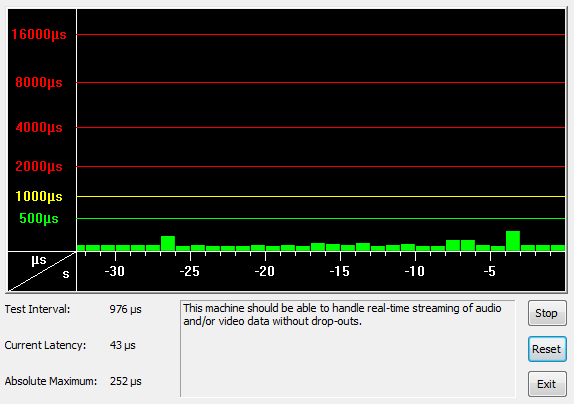The height and width of the screenshot is (404, 574).
Task: Click the Stop button
Action: [x=547, y=313]
